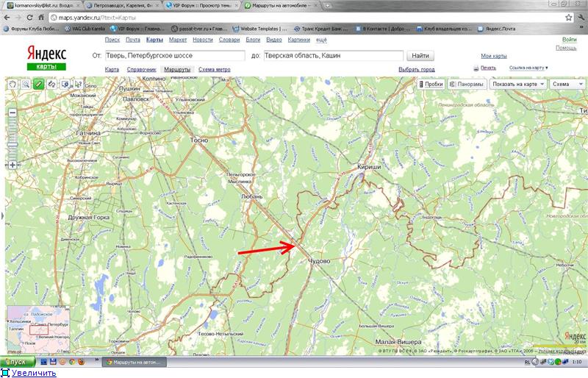Switch to kormanovskiy@list.ru mail tab
This screenshot has height=378, width=588.
tap(43, 6)
